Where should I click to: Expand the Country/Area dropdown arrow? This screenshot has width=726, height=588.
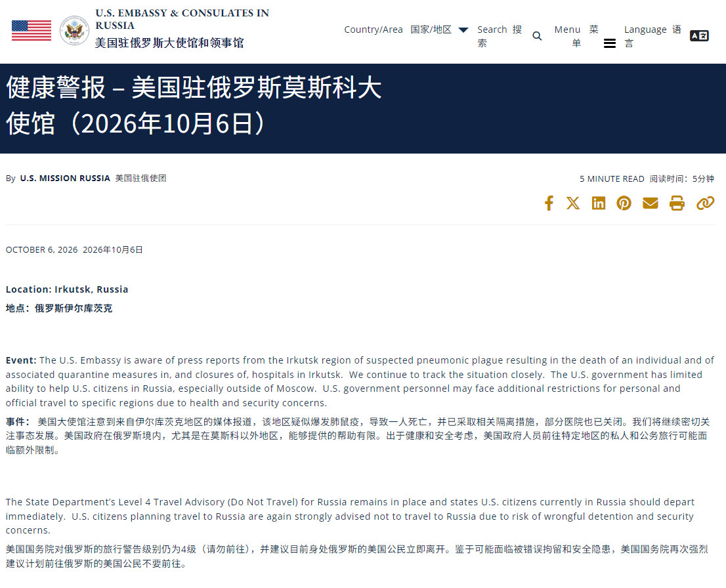pyautogui.click(x=463, y=30)
